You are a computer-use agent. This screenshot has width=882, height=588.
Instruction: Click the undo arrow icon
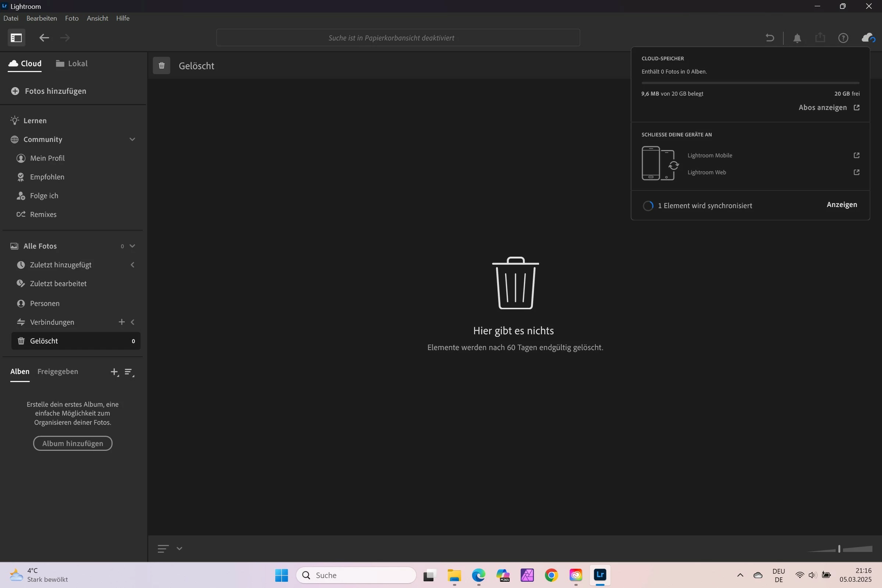point(769,38)
